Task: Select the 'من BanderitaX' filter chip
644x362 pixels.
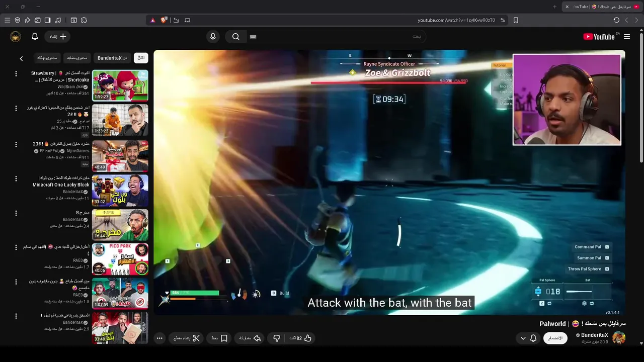Action: 113,58
